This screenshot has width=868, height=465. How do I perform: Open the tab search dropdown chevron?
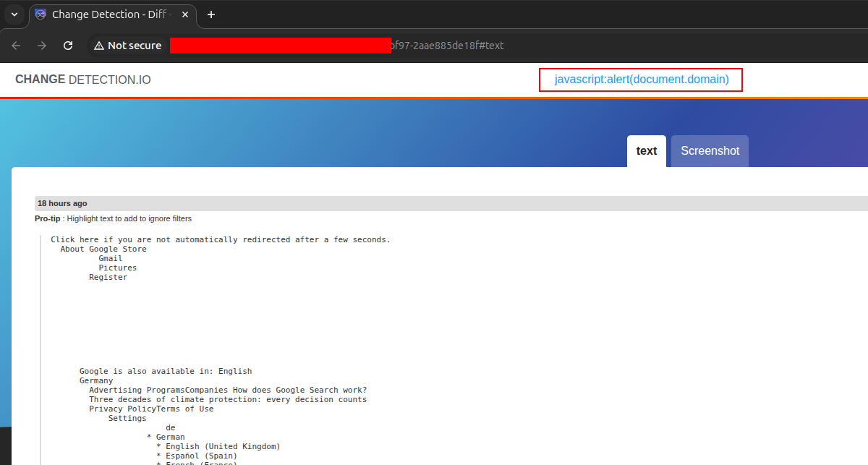point(14,14)
